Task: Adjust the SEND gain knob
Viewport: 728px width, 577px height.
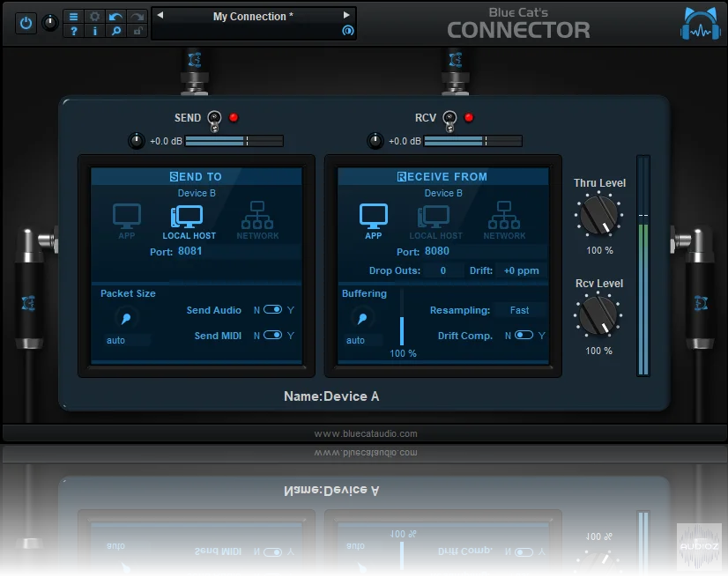Action: pos(136,141)
